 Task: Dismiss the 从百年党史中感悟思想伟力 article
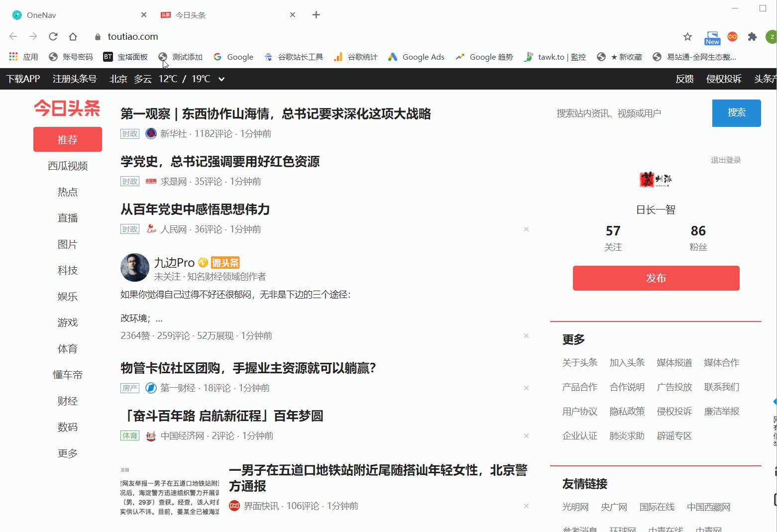pyautogui.click(x=526, y=229)
